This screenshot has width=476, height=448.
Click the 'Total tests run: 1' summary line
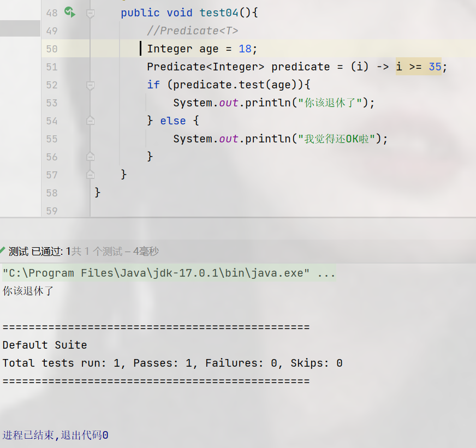(172, 363)
